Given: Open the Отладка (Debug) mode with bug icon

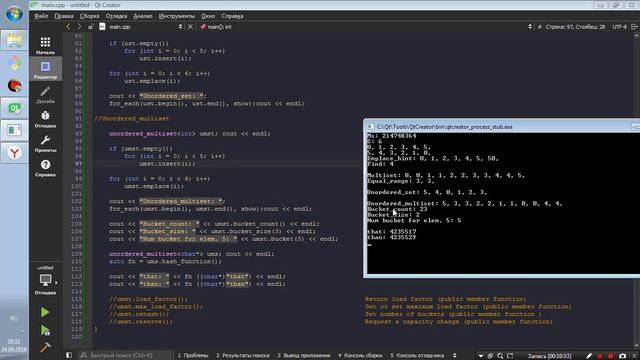Looking at the screenshot, I should click(45, 119).
